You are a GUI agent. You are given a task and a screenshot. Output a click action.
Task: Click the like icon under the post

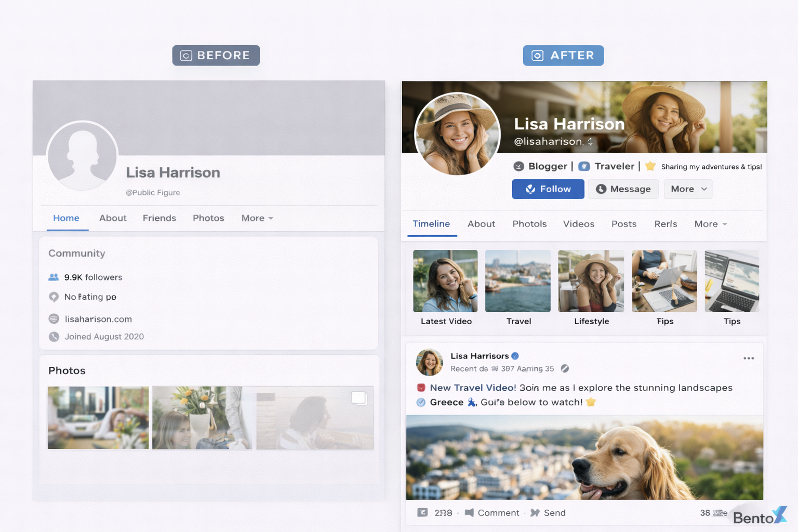pos(422,513)
